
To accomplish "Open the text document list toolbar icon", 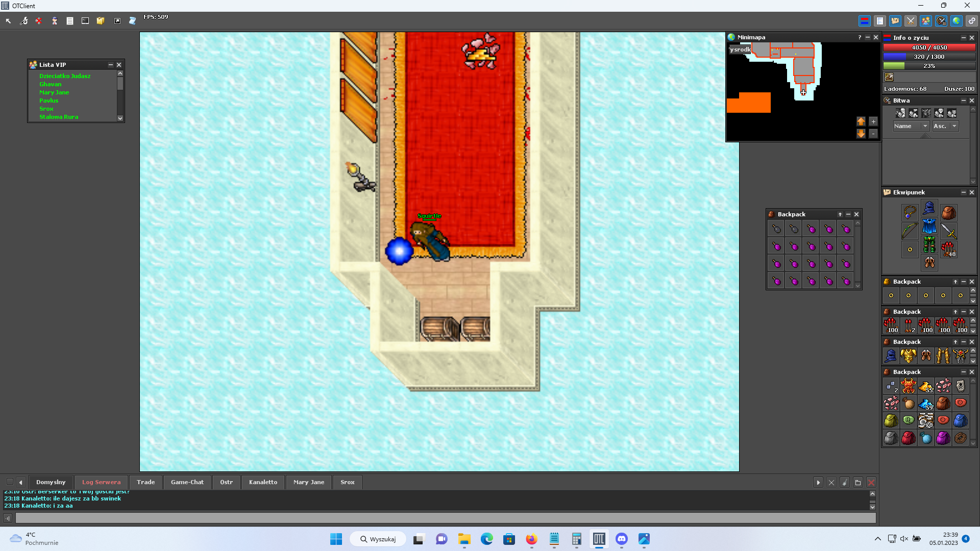I will point(70,21).
